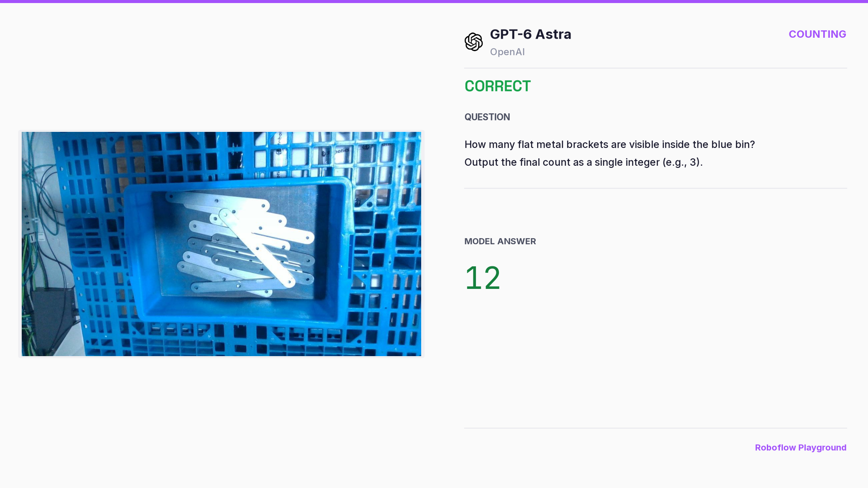Select the COUNTING category label
Image resolution: width=868 pixels, height=488 pixels.
817,34
